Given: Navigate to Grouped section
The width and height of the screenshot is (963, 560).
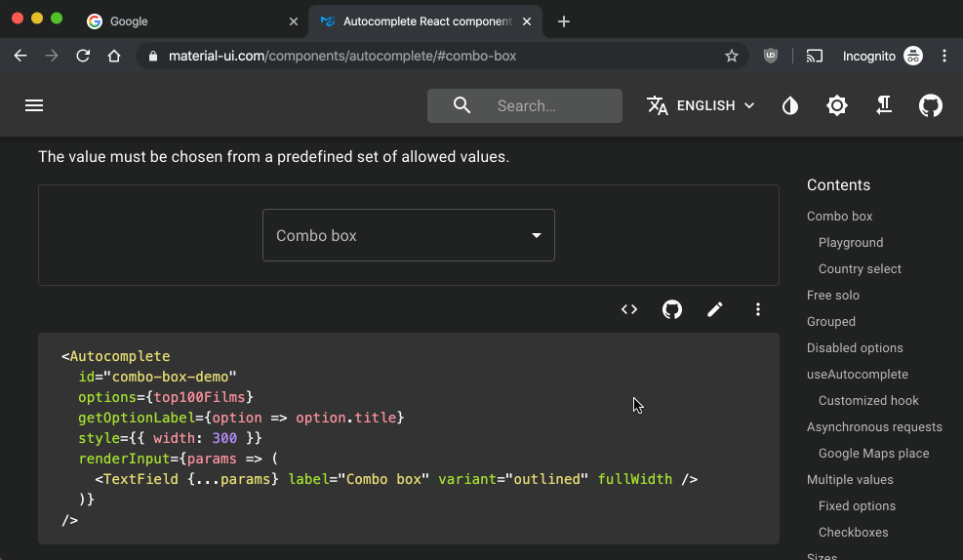Looking at the screenshot, I should click(831, 322).
